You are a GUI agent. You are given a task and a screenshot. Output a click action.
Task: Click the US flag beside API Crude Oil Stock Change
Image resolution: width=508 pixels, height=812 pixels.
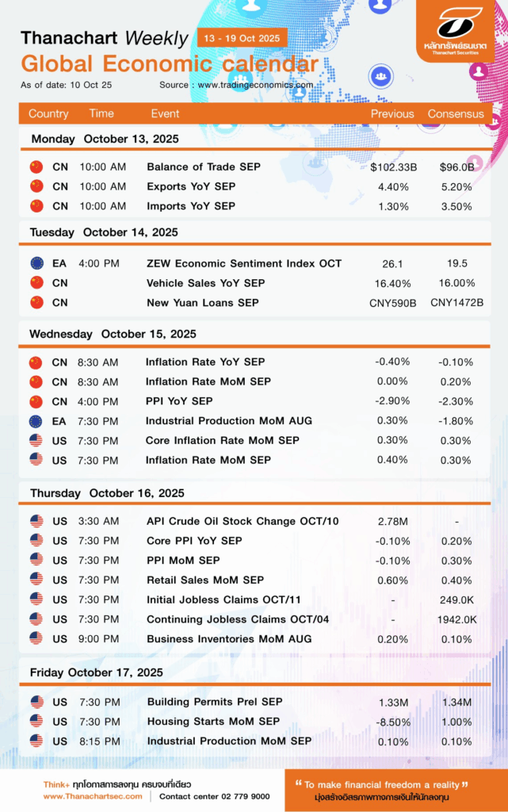pyautogui.click(x=36, y=521)
